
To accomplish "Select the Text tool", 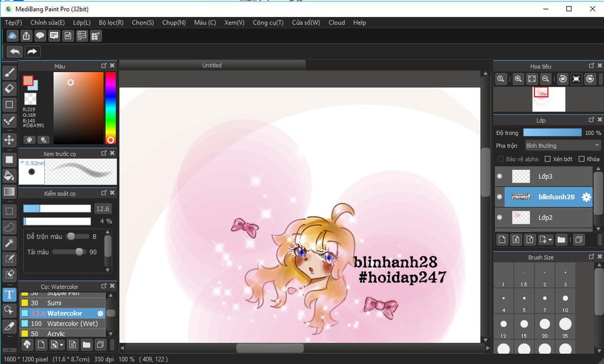I will click(x=9, y=294).
